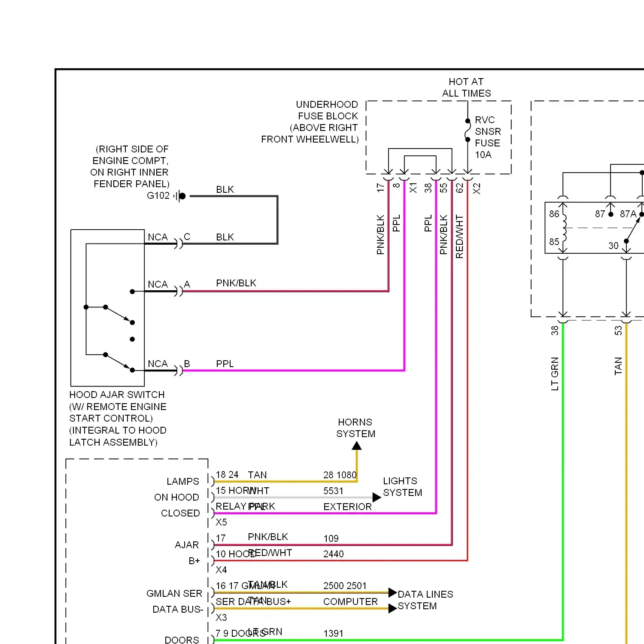The image size is (644, 644).
Task: Click relay terminal 86 label
Action: click(554, 214)
